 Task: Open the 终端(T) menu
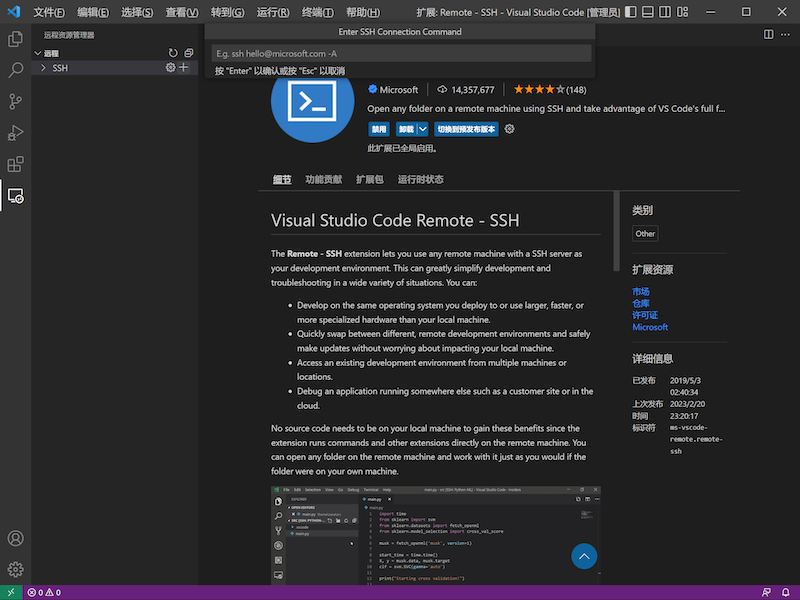click(x=318, y=13)
